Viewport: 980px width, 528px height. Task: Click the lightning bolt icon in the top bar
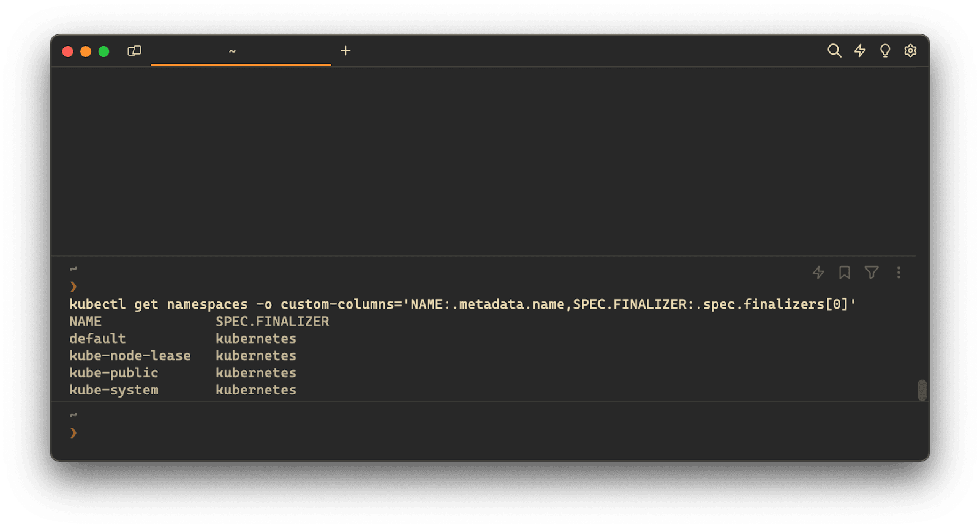(860, 51)
